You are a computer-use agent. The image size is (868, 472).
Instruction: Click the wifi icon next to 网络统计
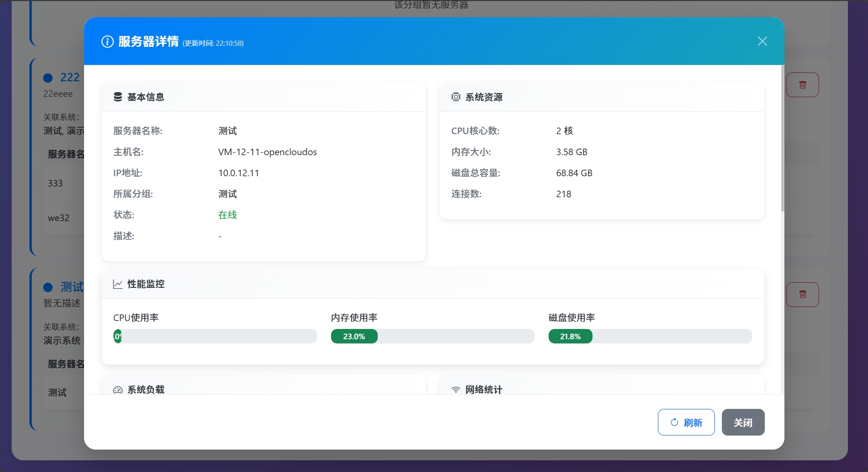456,390
